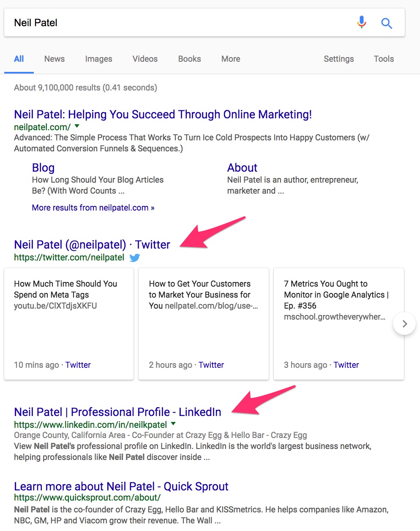Open the Settings menu

point(339,59)
